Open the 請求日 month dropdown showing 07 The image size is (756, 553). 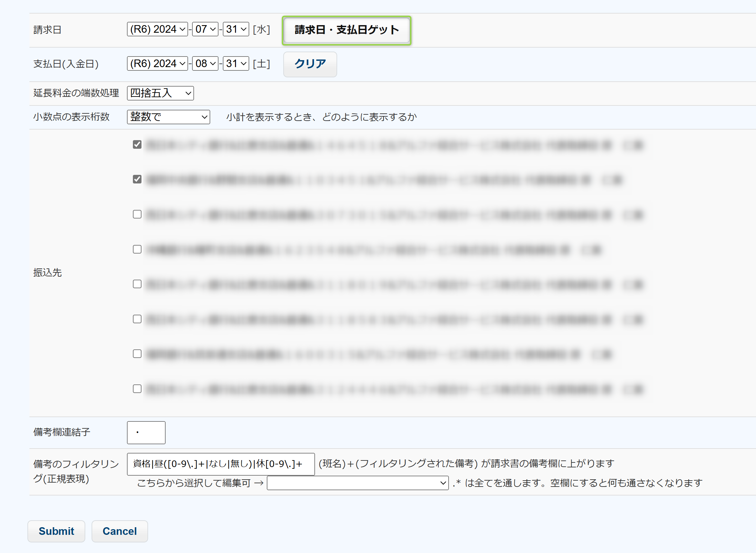[205, 29]
